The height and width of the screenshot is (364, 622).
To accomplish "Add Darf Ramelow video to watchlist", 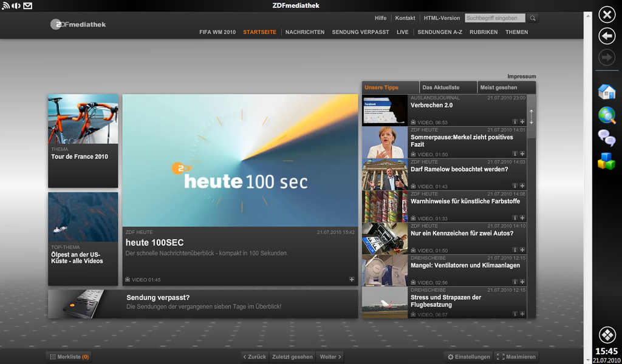I will [522, 186].
